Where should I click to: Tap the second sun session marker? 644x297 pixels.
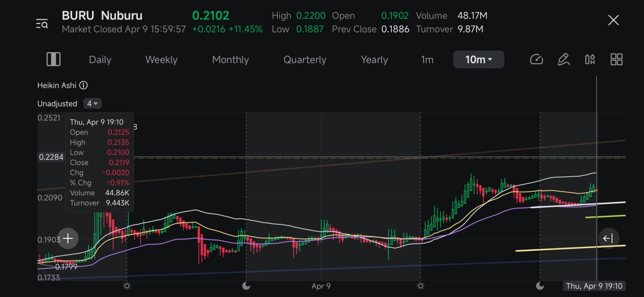421,286
